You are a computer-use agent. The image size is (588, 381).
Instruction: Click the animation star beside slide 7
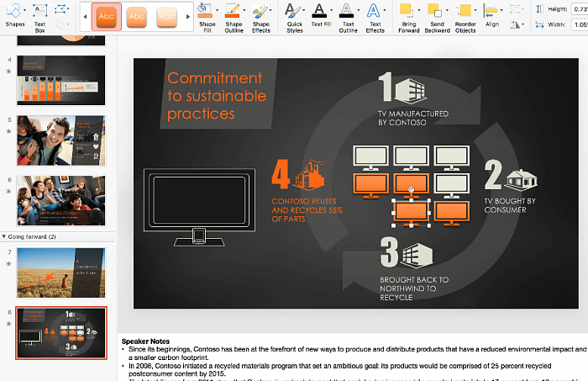click(8, 263)
